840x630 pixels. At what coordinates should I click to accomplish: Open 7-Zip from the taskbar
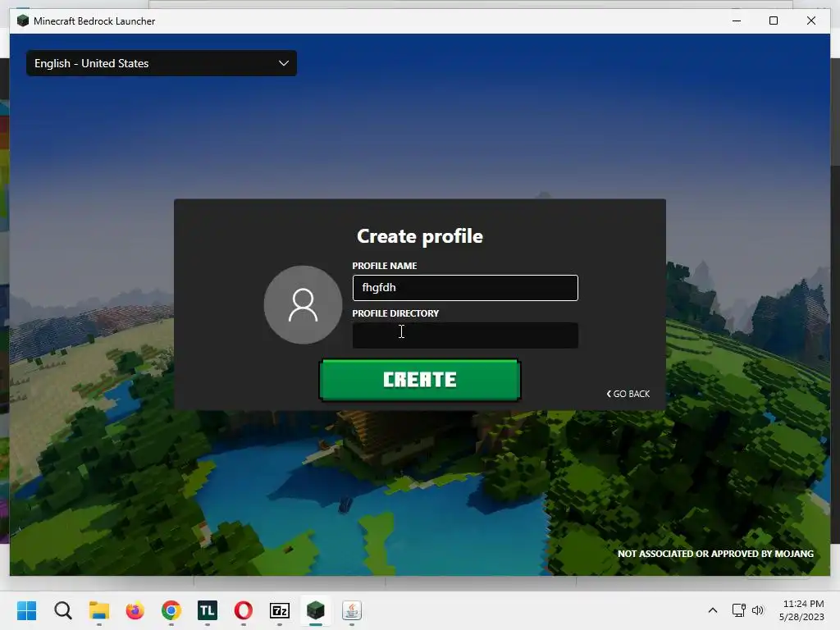[280, 610]
